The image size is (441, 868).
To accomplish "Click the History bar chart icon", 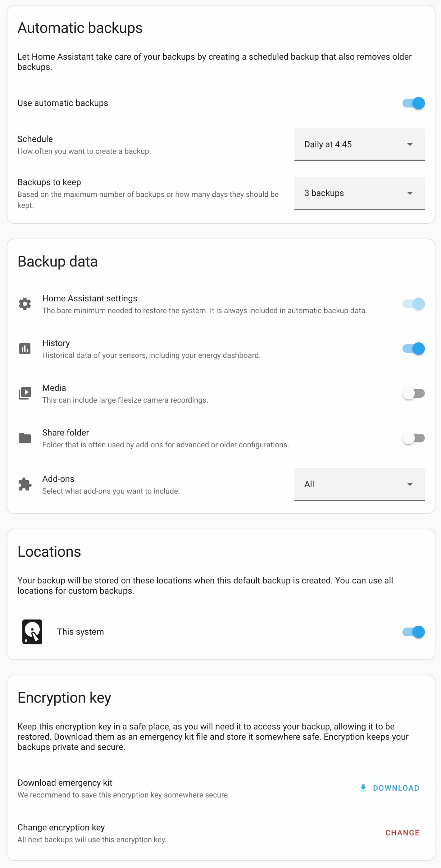I will 25,349.
